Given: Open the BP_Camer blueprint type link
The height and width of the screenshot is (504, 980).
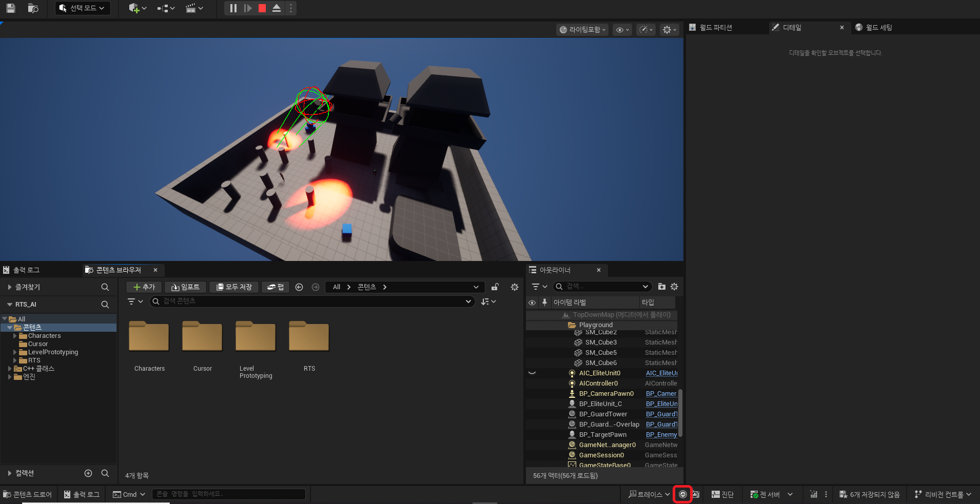Looking at the screenshot, I should [661, 394].
